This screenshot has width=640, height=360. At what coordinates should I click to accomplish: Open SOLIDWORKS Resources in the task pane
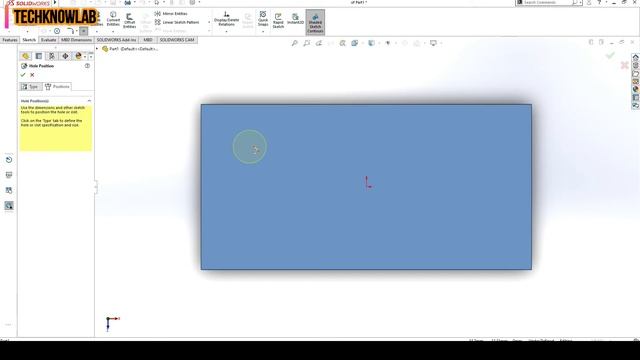pyautogui.click(x=636, y=57)
